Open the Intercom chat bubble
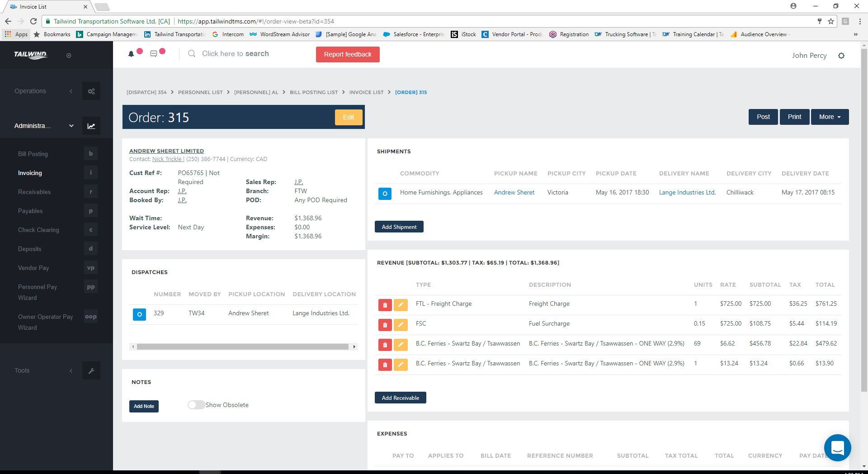 coord(837,448)
